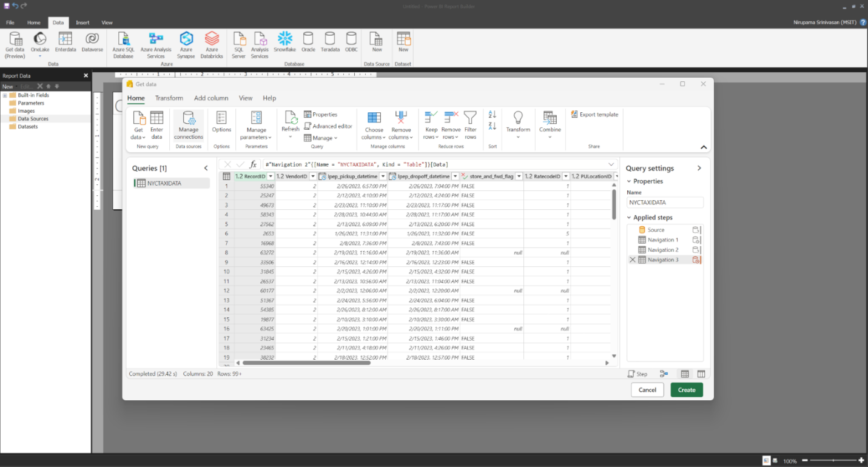868x467 pixels.
Task: Select the Oracle database connector
Action: 308,42
